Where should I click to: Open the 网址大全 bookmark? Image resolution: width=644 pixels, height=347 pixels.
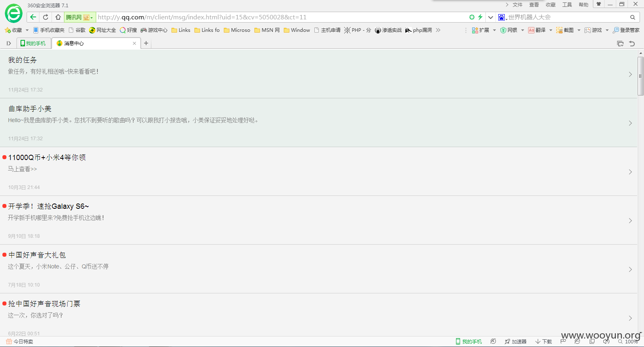[103, 30]
